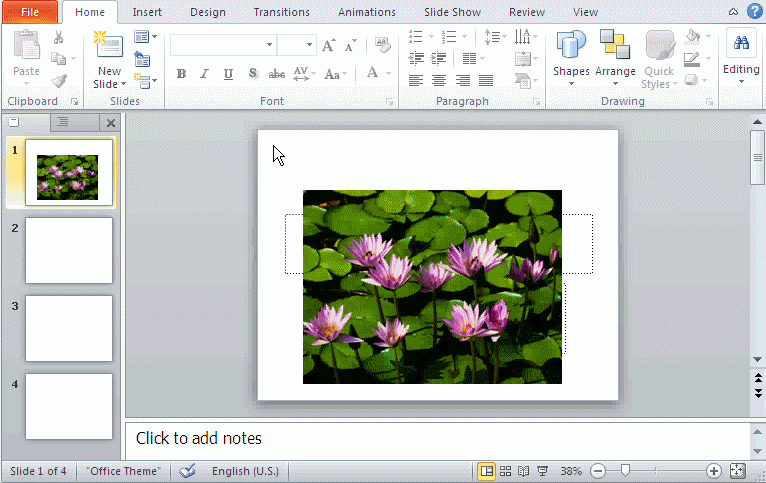766x483 pixels.
Task: Toggle Bold formatting
Action: [x=181, y=74]
